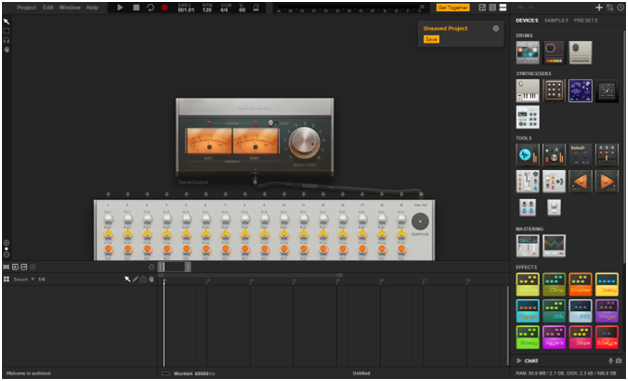Open the Window menu

pyautogui.click(x=70, y=8)
